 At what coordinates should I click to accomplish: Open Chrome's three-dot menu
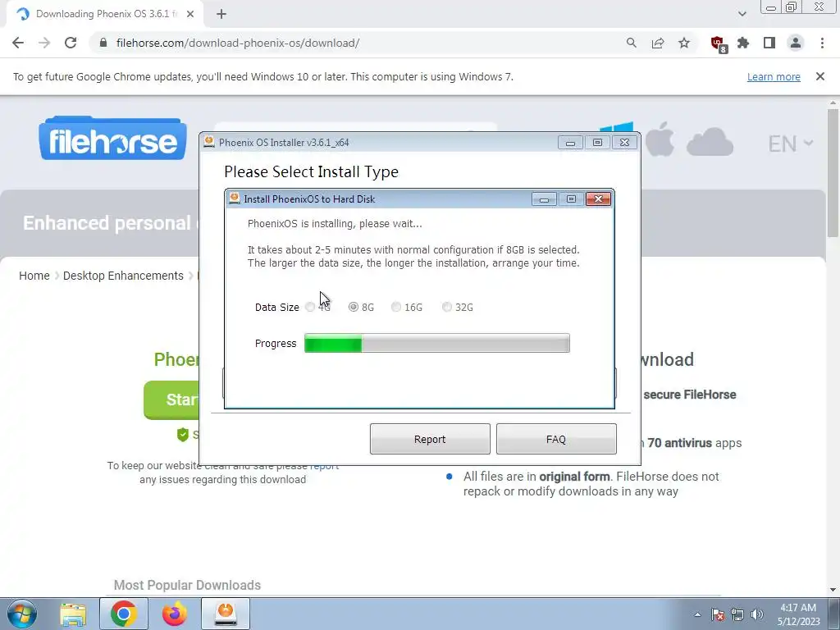822,43
